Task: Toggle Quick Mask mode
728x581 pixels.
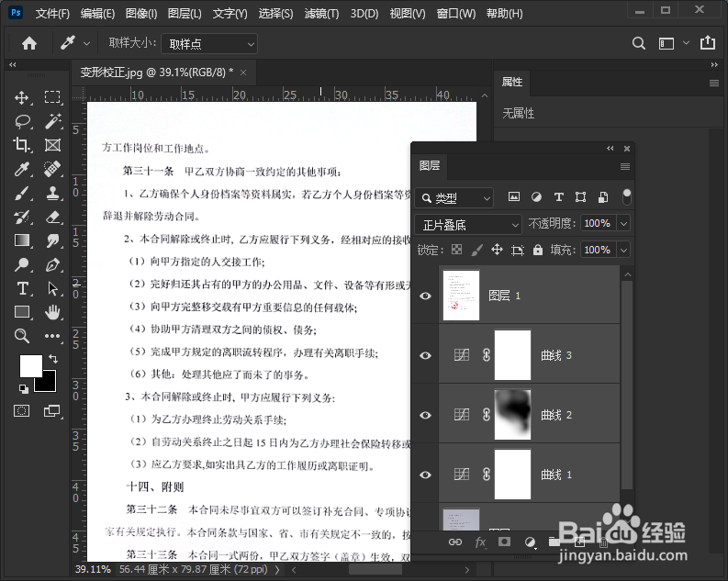Action: click(22, 410)
